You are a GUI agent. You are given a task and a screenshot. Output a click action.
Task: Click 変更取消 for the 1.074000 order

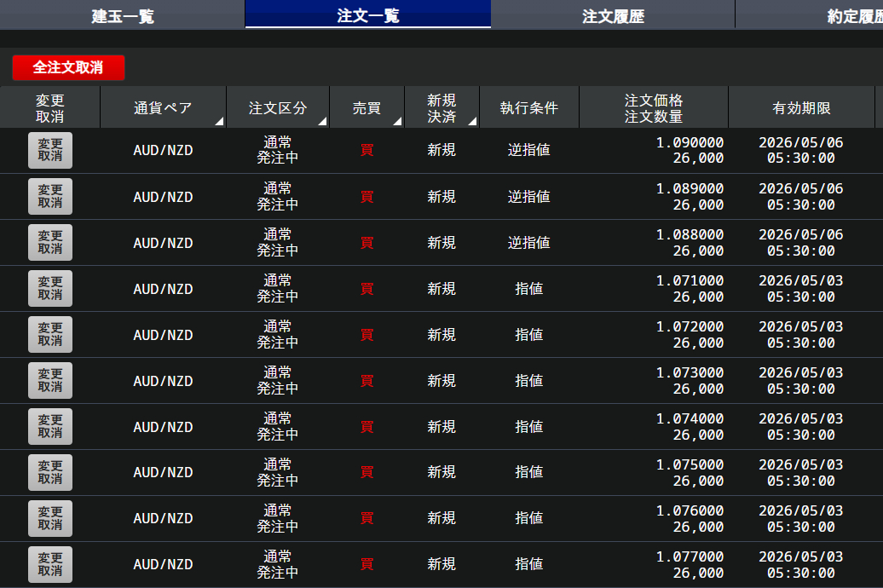50,427
